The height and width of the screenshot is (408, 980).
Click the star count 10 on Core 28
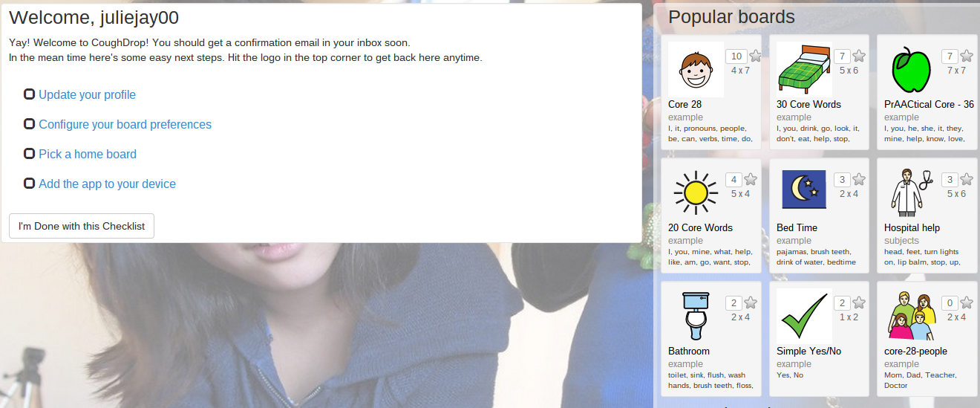(x=736, y=56)
